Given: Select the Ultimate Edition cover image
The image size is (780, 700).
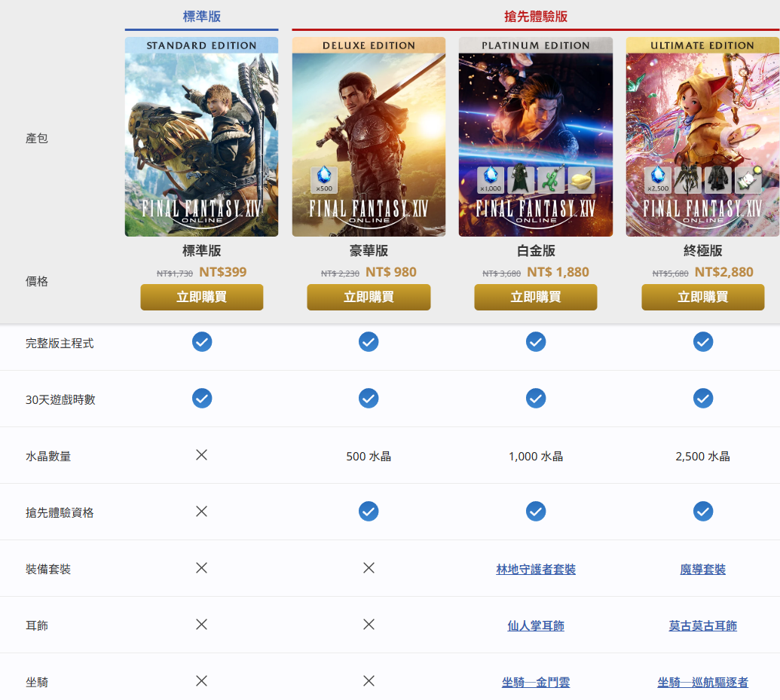Looking at the screenshot, I should [x=703, y=137].
